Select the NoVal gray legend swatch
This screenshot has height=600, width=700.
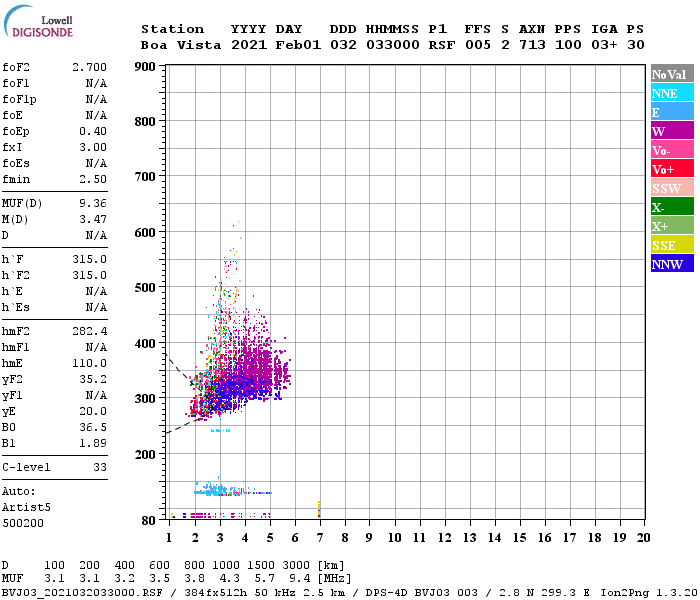[672, 74]
